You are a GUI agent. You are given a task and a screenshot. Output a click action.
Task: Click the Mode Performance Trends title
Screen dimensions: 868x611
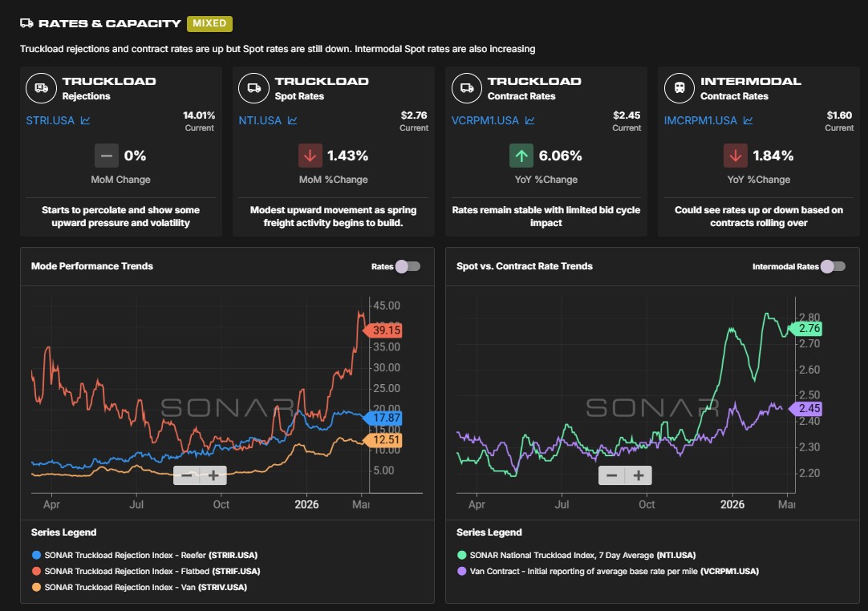click(x=92, y=266)
